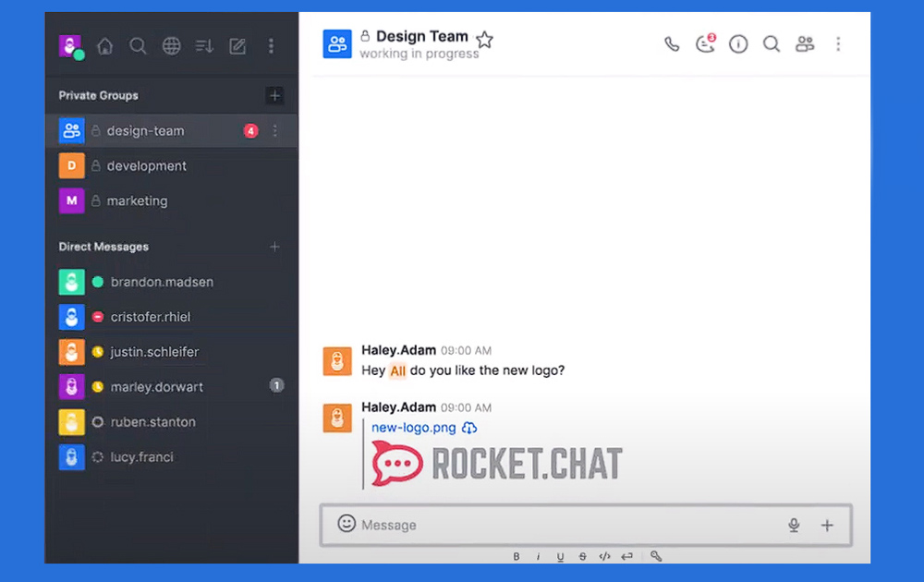This screenshot has height=582, width=924.
Task: Open chat with justin.schleifer
Action: click(172, 352)
